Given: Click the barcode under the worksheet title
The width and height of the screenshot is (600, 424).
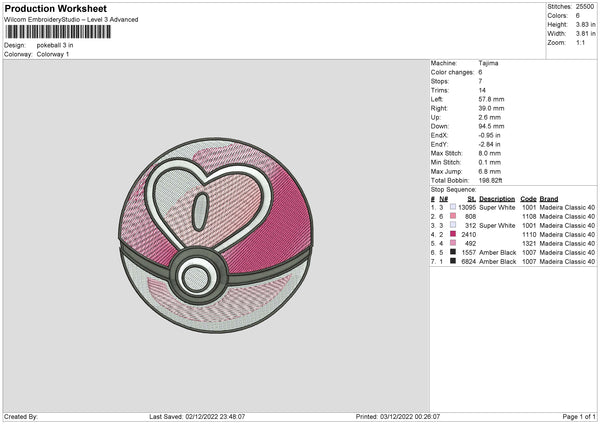Looking at the screenshot, I should click(x=58, y=32).
